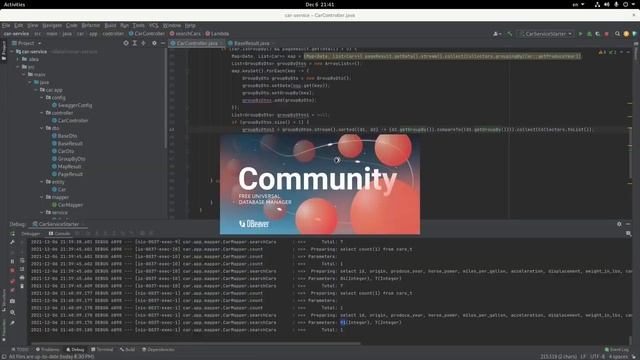Click the Collapse All icon in Project panel
The width and height of the screenshot is (640, 360).
tap(143, 43)
